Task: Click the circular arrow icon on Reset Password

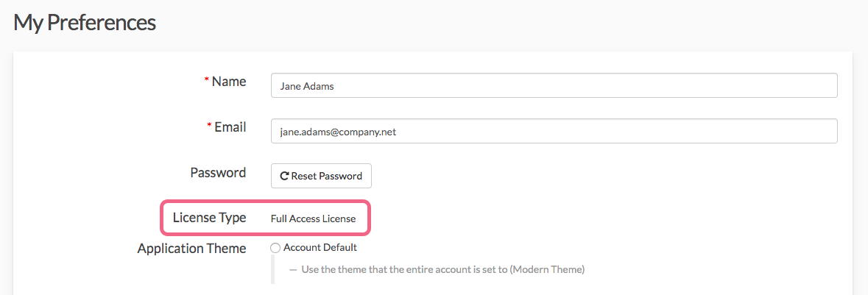Action: 284,177
